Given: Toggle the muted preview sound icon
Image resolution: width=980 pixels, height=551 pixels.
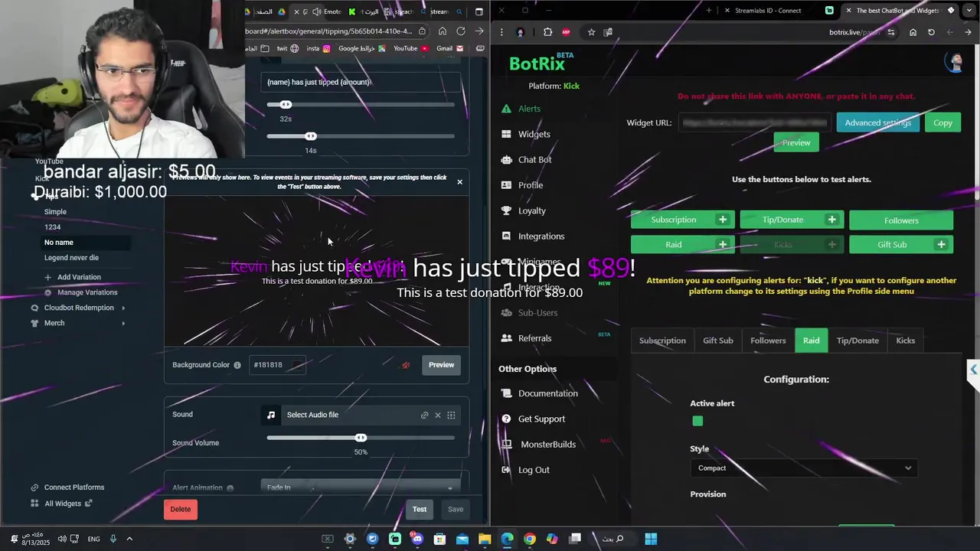Looking at the screenshot, I should [x=406, y=365].
